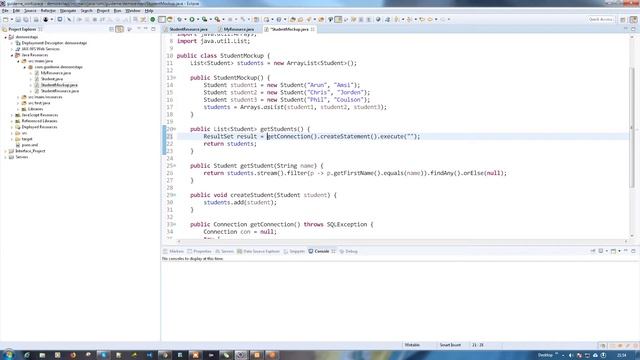Fold the StudentMockup constructor at line 13
The width and height of the screenshot is (640, 360).
[174, 78]
